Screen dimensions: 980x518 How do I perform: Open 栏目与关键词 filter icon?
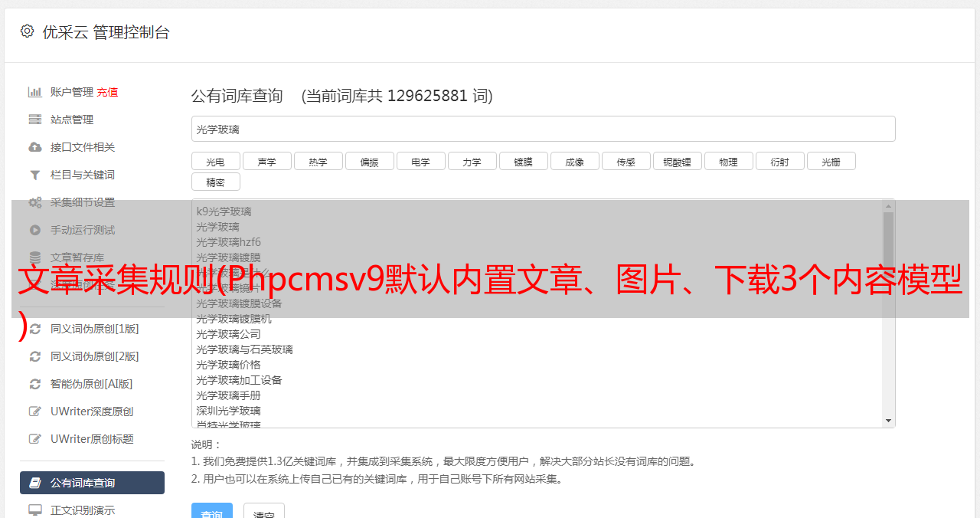tap(34, 175)
